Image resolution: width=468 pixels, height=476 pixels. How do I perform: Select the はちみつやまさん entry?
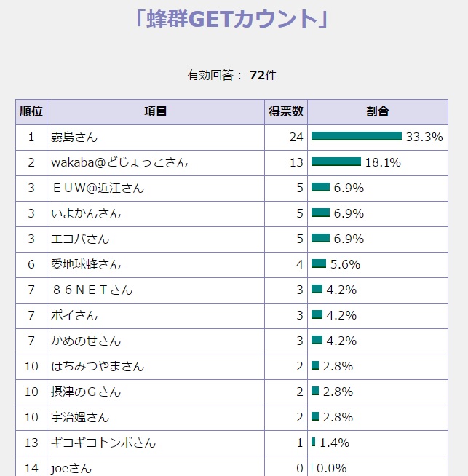click(x=98, y=366)
